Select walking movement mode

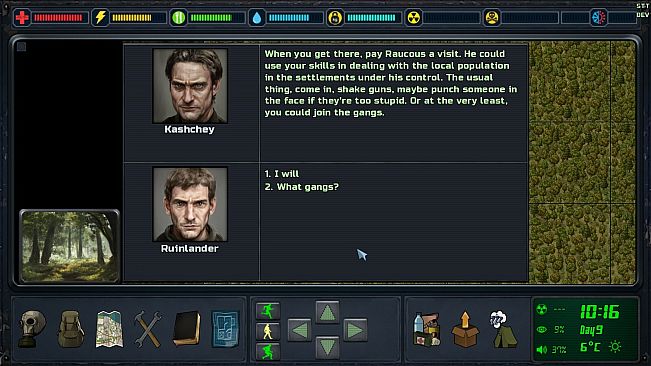[268, 332]
